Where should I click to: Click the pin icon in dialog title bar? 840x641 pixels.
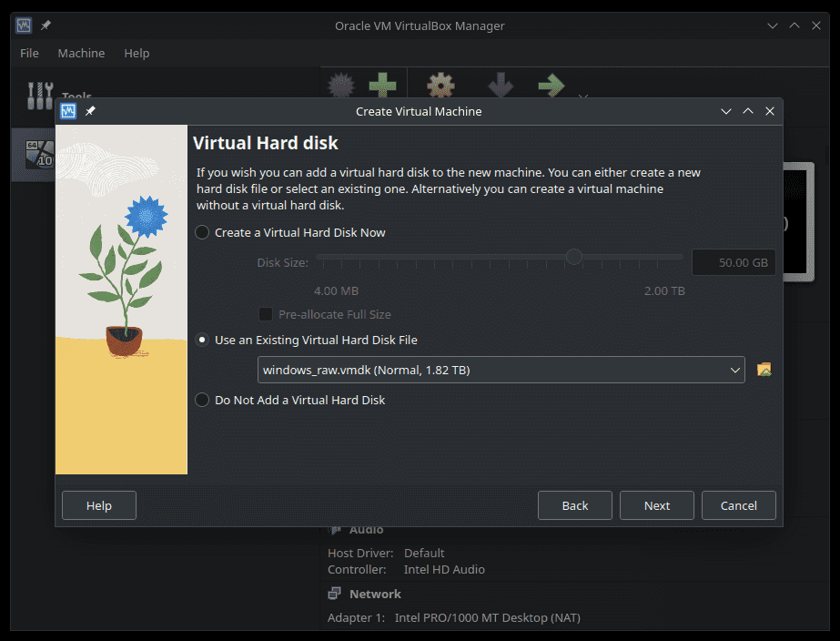click(x=90, y=111)
